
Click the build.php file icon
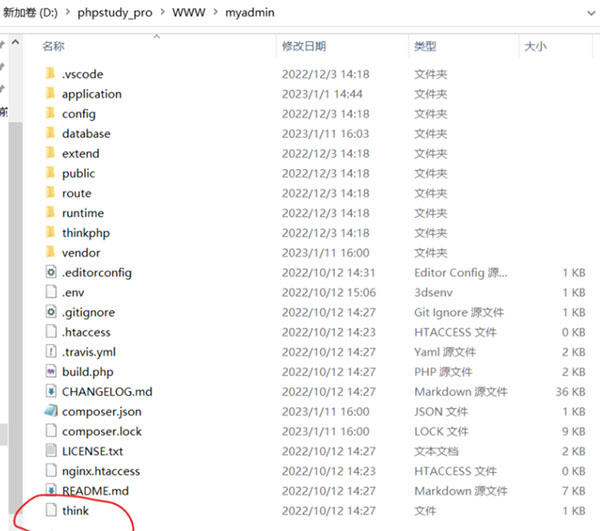pos(51,371)
